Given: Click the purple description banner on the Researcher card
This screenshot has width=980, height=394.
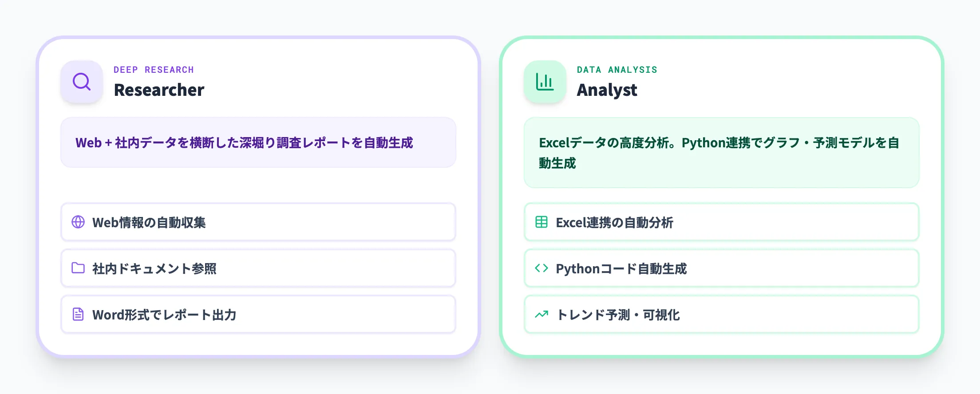Looking at the screenshot, I should [259, 142].
